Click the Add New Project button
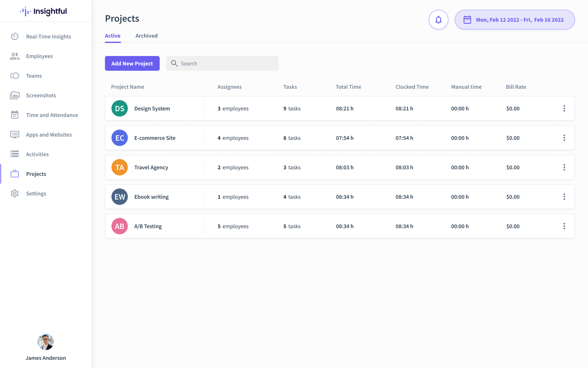The height and width of the screenshot is (368, 588). click(132, 63)
